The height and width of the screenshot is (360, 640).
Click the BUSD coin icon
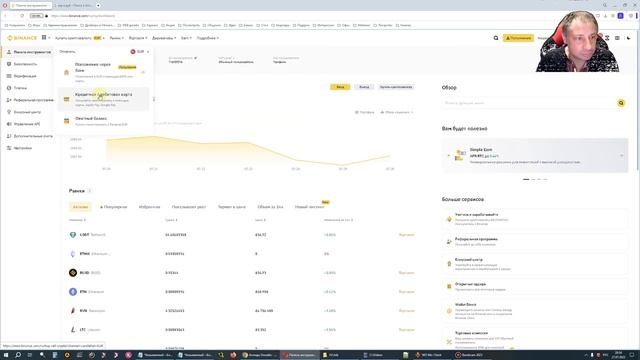tap(73, 273)
